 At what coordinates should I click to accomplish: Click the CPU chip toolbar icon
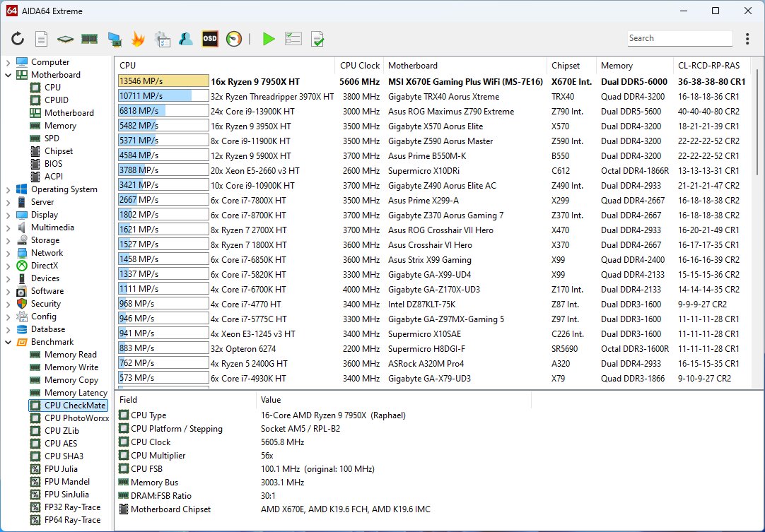pos(66,39)
